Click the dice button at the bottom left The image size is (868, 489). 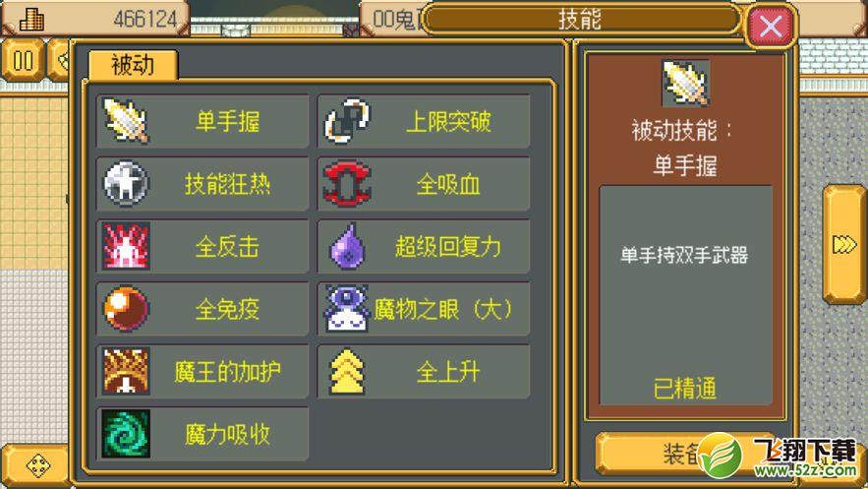37,465
